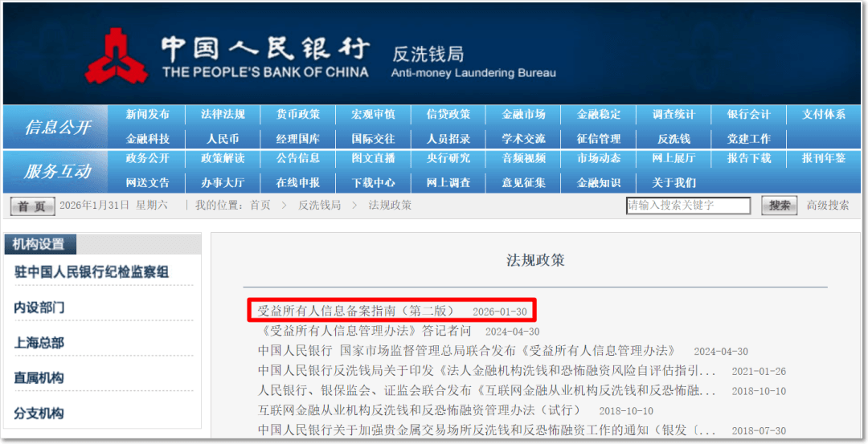Open 市场动态 menu item
The height and width of the screenshot is (444, 868).
[599, 158]
